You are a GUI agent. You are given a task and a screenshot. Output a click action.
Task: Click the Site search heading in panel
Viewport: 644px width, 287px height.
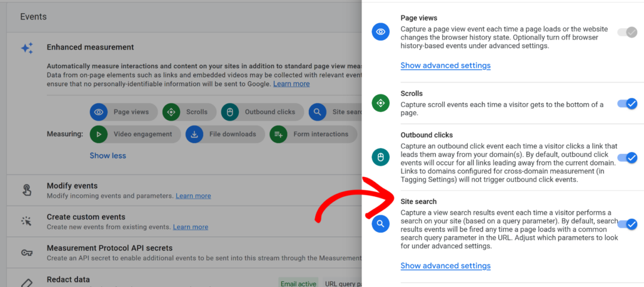click(418, 201)
